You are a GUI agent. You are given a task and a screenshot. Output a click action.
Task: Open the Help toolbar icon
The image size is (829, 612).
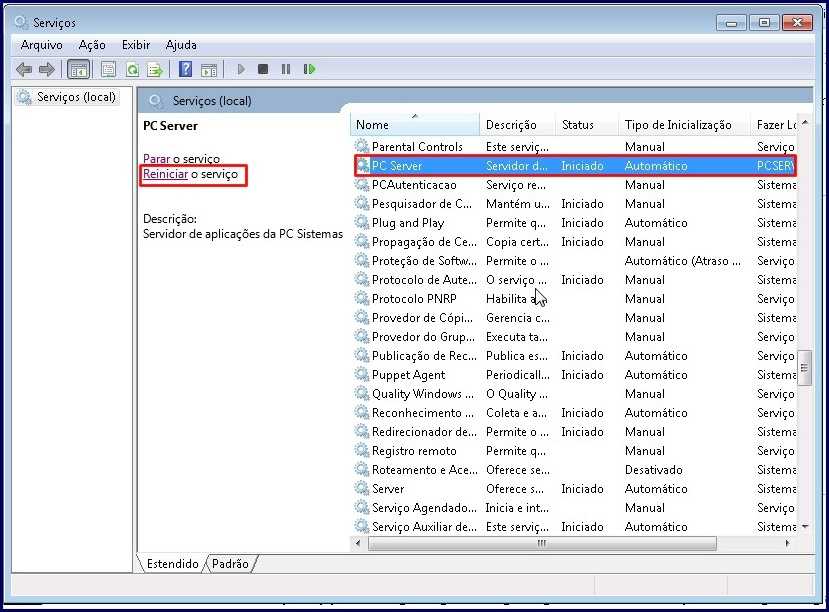click(186, 69)
